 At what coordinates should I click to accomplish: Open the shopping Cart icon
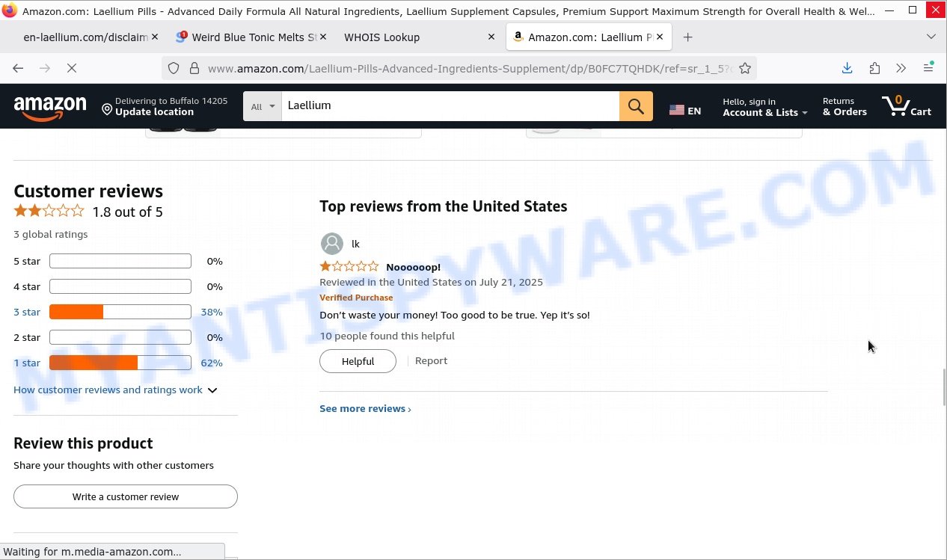pyautogui.click(x=907, y=106)
